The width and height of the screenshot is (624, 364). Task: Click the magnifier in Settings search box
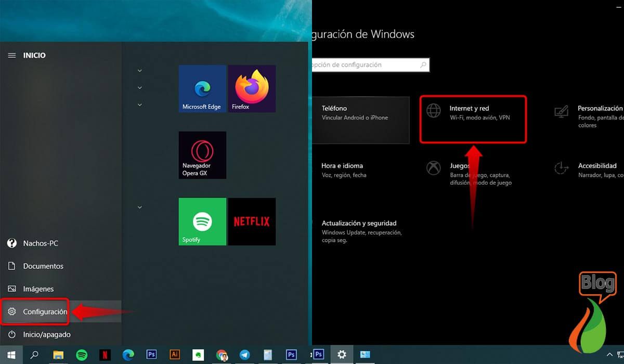pos(424,65)
